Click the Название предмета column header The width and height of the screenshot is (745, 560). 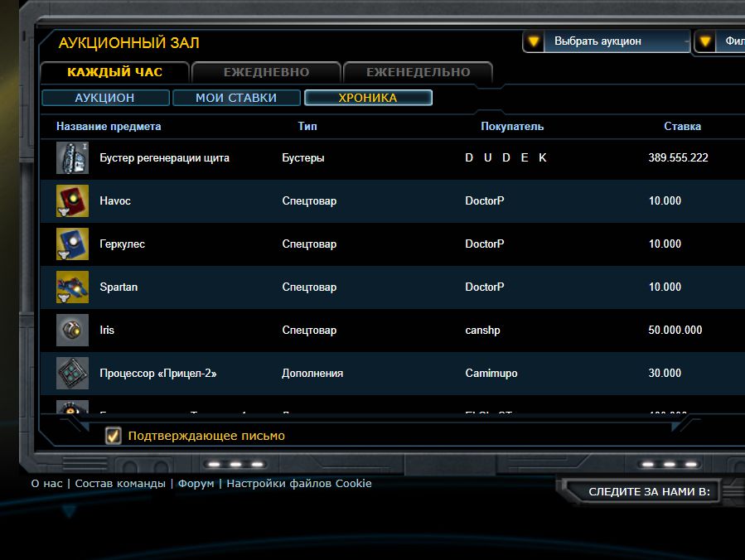pos(109,127)
